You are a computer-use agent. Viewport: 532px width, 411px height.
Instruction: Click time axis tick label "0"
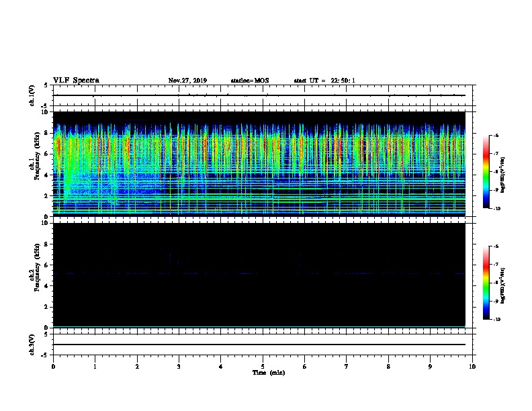pos(53,367)
